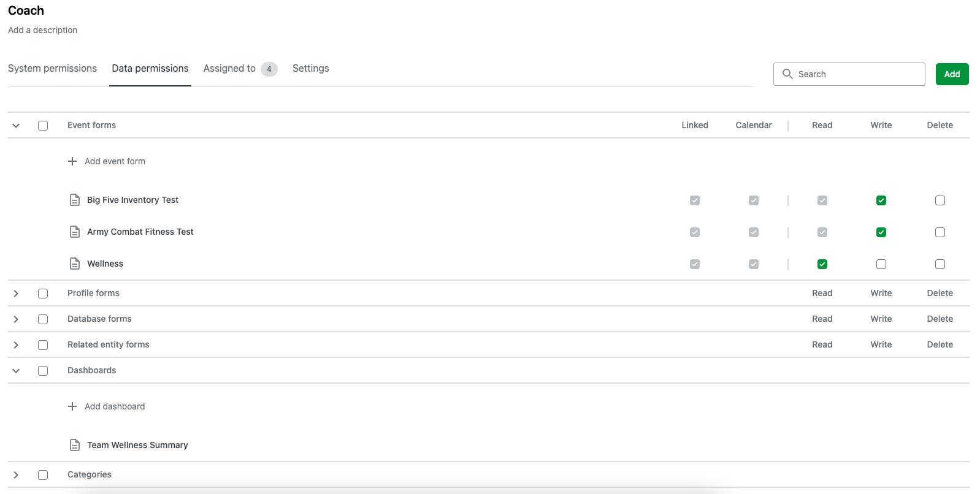Expand the Profile forms section

[x=16, y=294]
